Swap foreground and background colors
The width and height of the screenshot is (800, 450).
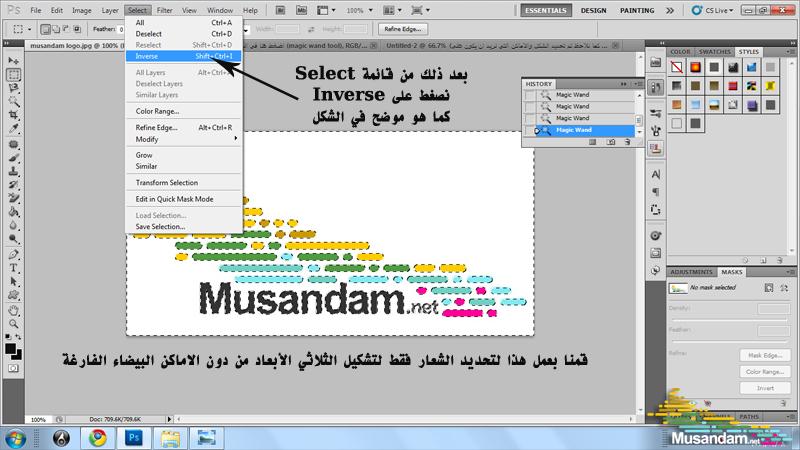(x=18, y=337)
